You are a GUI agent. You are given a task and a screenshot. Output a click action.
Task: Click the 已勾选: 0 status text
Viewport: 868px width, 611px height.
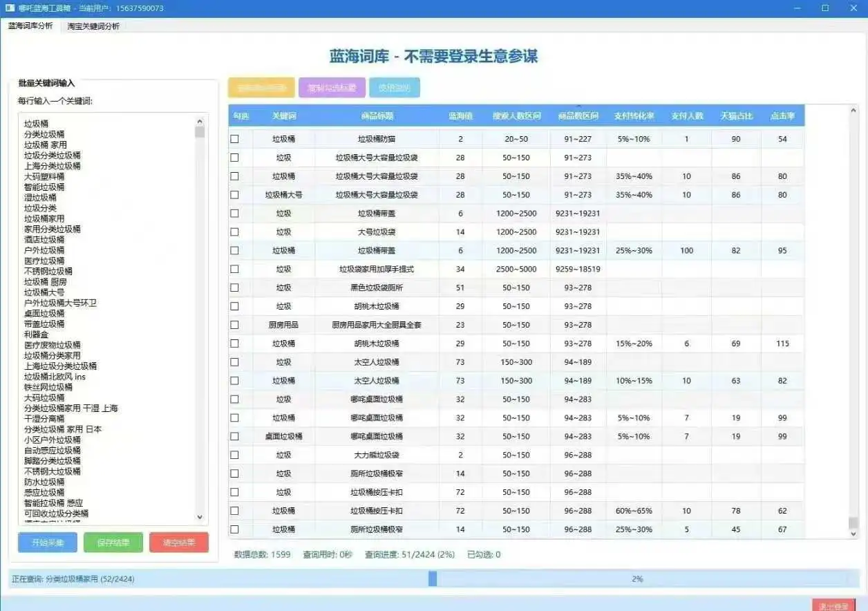coord(484,554)
